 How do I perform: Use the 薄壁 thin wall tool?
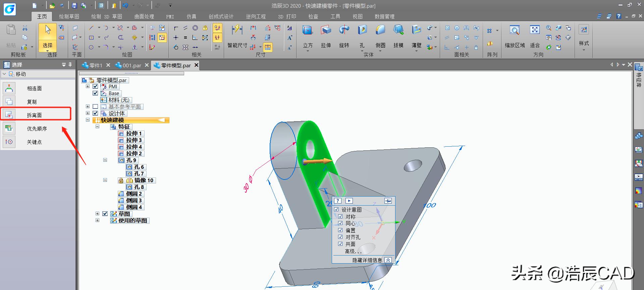416,36
